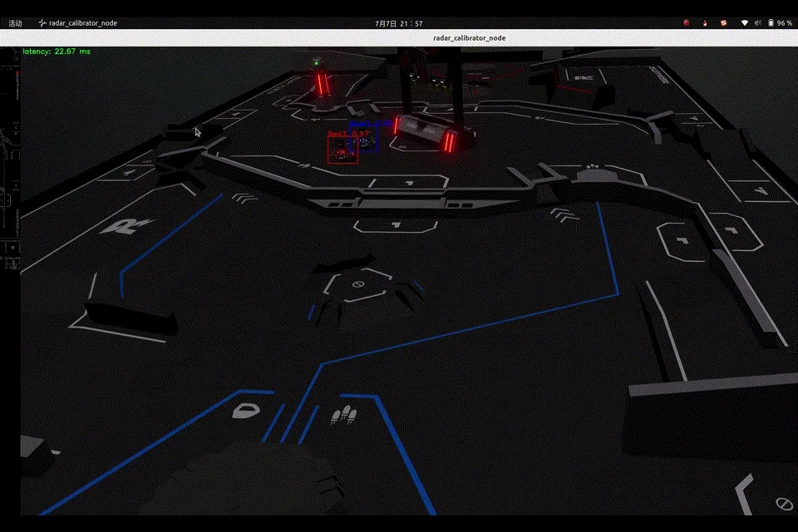The image size is (798, 532).
Task: Open the 7月7日 21:57 clock calendar
Action: pos(398,23)
